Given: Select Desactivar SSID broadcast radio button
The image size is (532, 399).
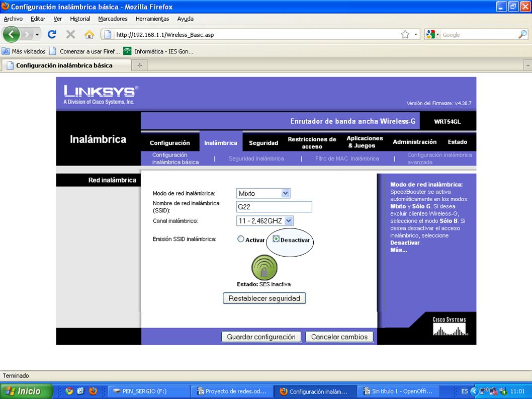Looking at the screenshot, I should [x=276, y=239].
